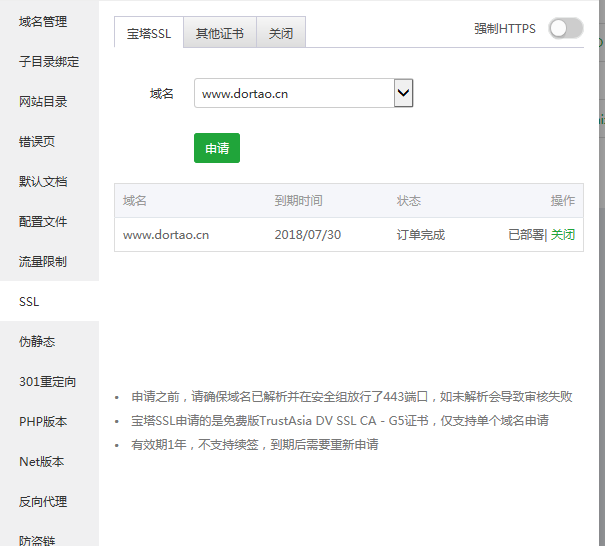The image size is (605, 546).
Task: Click the 有效期1年 note line
Action: click(x=255, y=445)
